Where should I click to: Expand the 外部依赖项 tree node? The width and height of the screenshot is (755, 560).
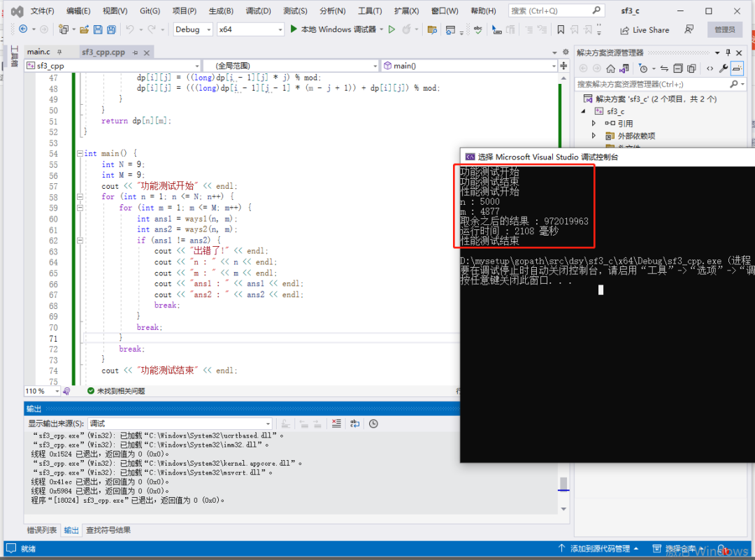(594, 136)
